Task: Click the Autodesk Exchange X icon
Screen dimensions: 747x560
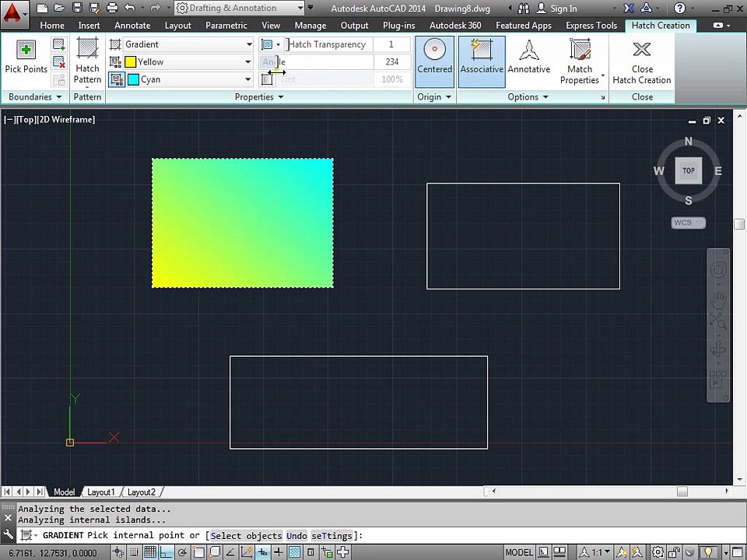Action: point(629,8)
